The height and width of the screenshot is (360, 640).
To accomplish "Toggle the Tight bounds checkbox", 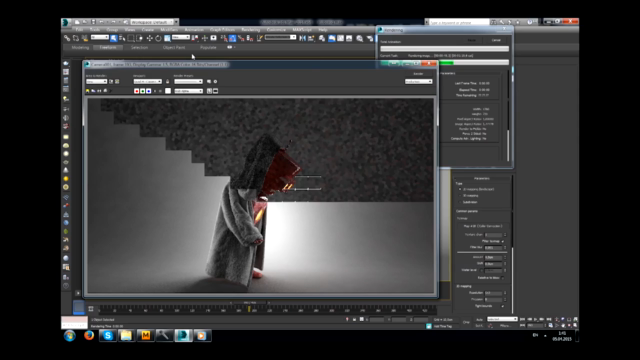I will point(502,306).
